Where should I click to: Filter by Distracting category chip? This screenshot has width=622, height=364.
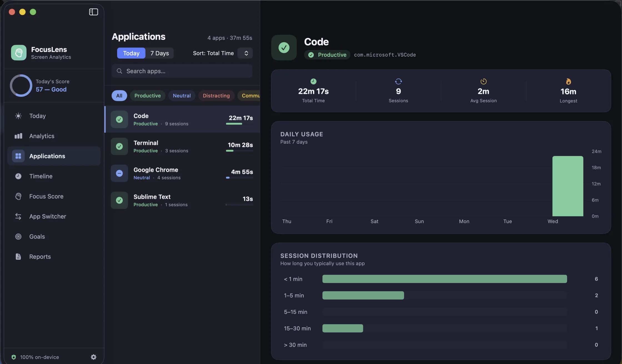[x=216, y=96]
